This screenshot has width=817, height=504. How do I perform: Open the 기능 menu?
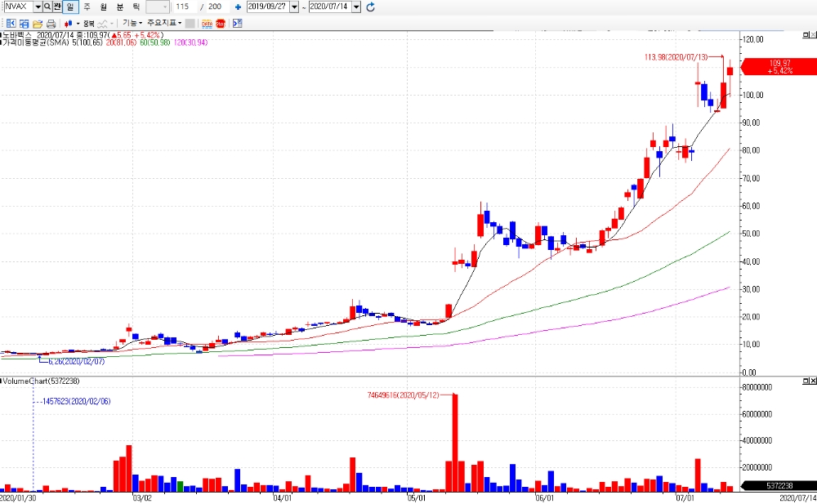click(x=132, y=23)
